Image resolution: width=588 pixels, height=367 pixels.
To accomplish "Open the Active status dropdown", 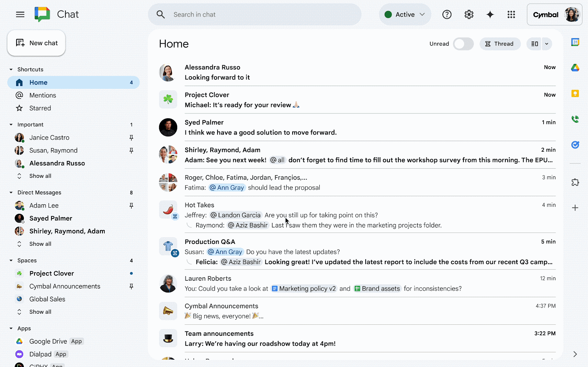I will pos(405,14).
